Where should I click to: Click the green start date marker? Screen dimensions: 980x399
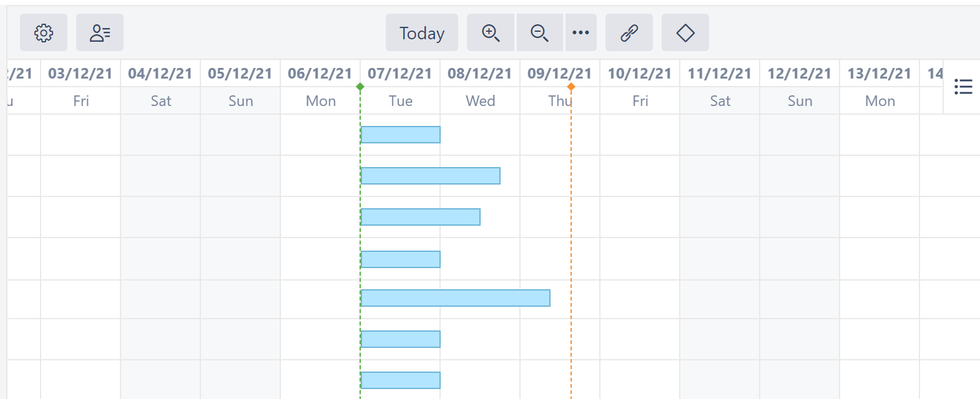361,87
